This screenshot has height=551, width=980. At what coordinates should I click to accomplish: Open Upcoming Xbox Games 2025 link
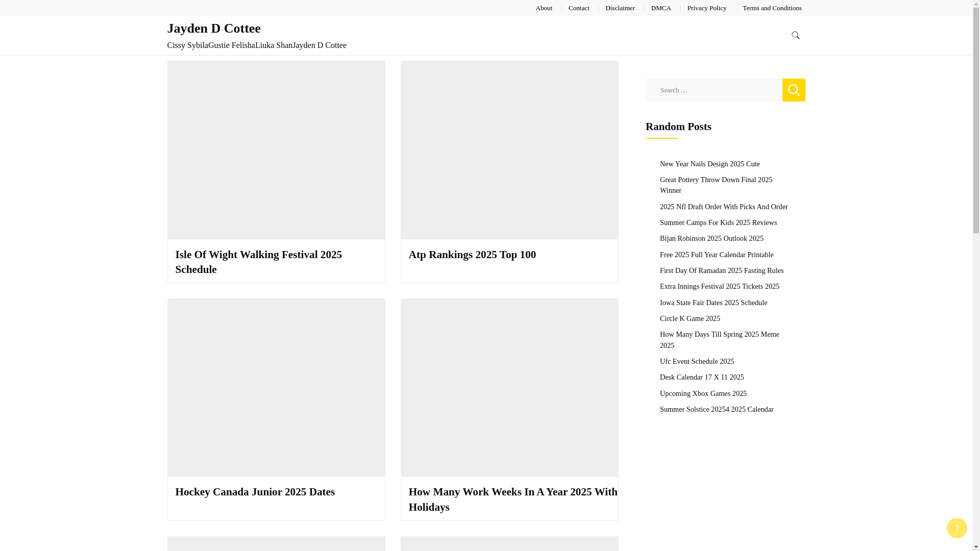pos(703,393)
